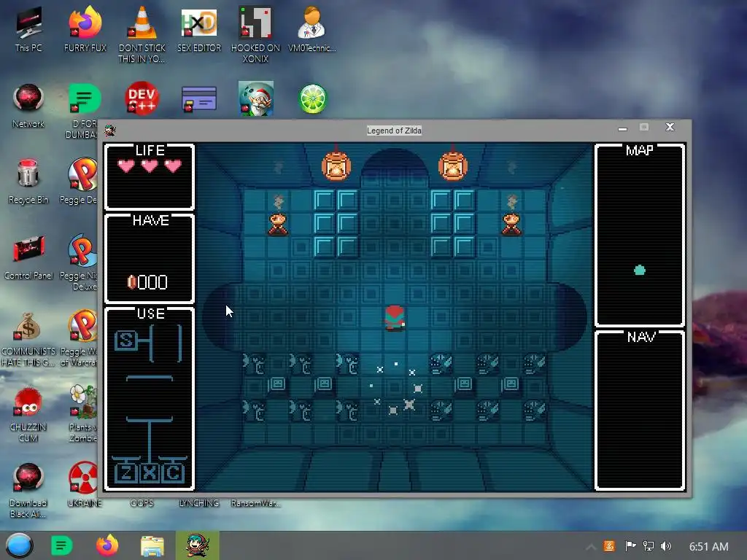Click the first heart in the LIFE panel
The height and width of the screenshot is (560, 747).
tap(126, 166)
